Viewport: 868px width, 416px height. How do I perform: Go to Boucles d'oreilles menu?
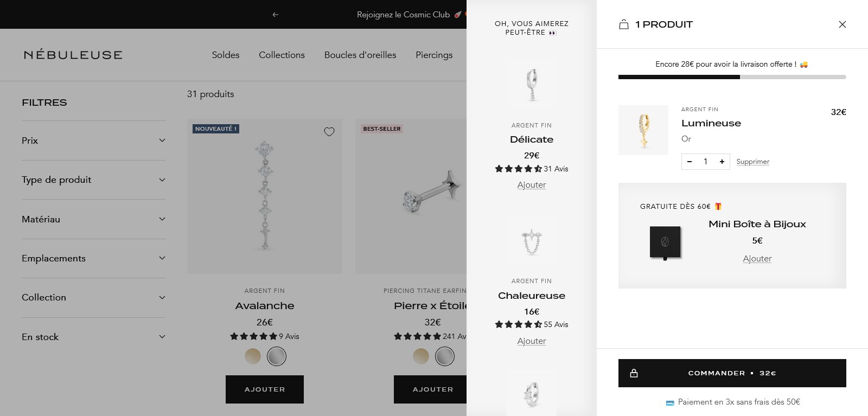360,55
